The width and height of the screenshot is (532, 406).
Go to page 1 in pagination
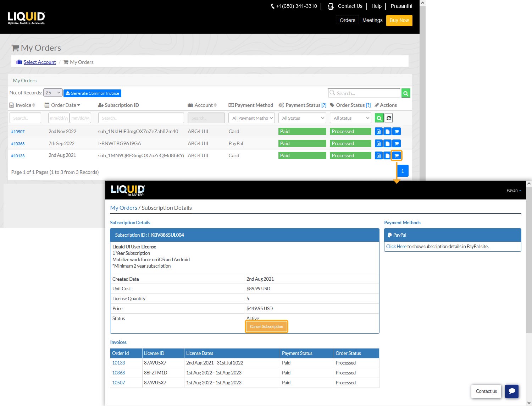(403, 171)
